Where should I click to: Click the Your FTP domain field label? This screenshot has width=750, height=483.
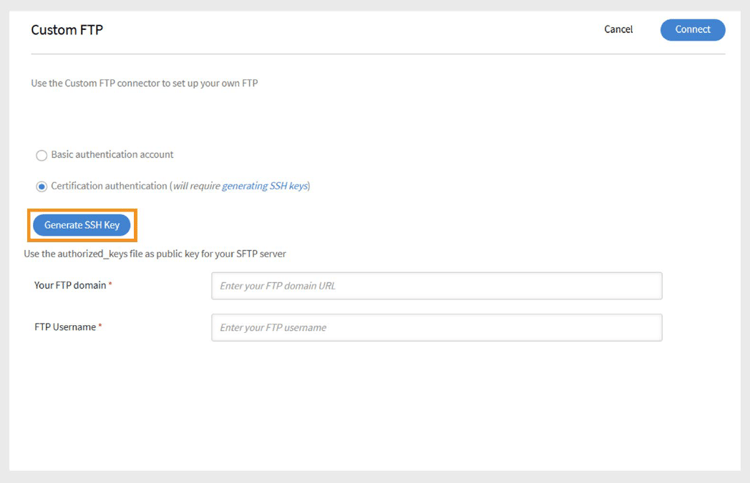[x=70, y=285]
